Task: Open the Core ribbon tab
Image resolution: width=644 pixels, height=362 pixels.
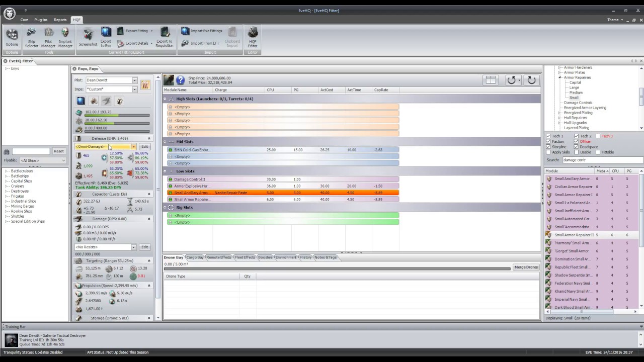Action: point(24,20)
